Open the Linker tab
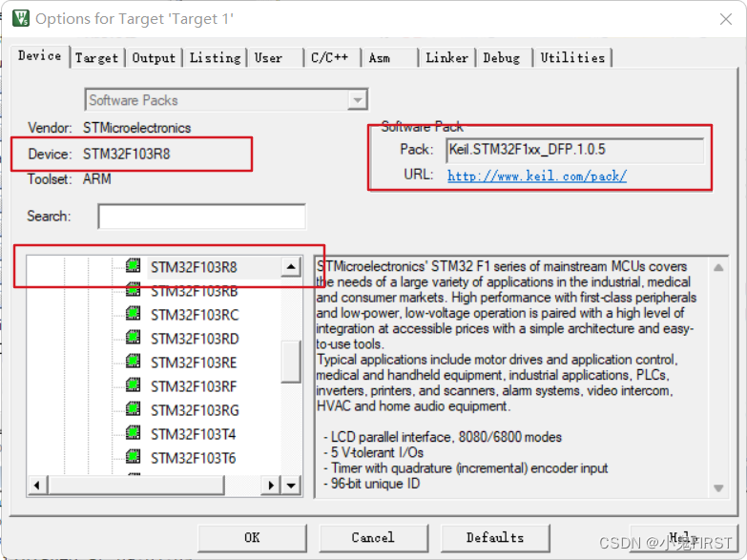Screen dimensions: 747x560 pyautogui.click(x=446, y=58)
